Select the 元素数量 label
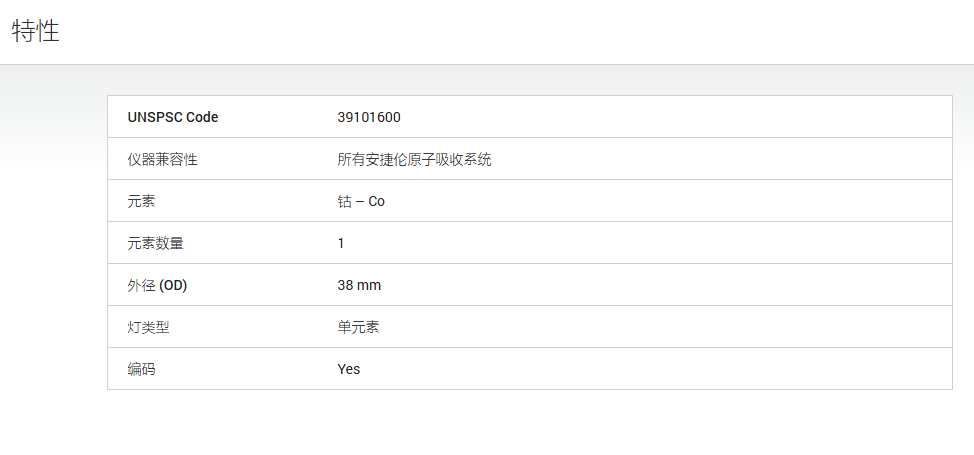 point(155,243)
